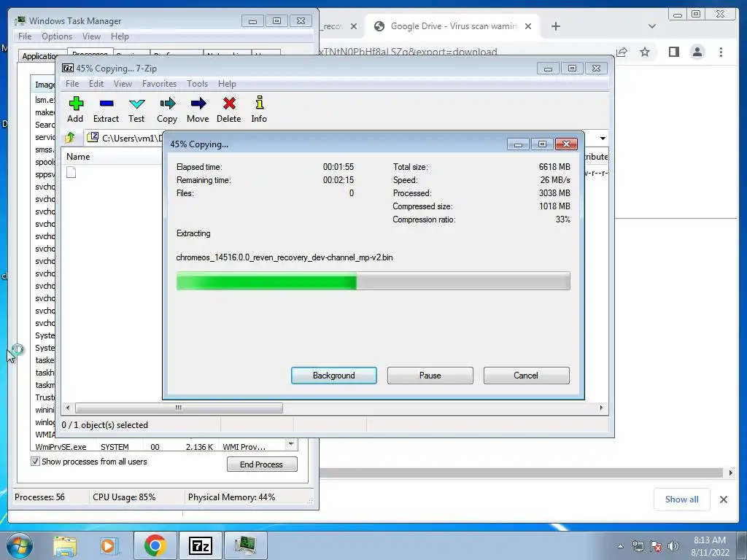
Task: Click End Process button
Action: point(262,464)
